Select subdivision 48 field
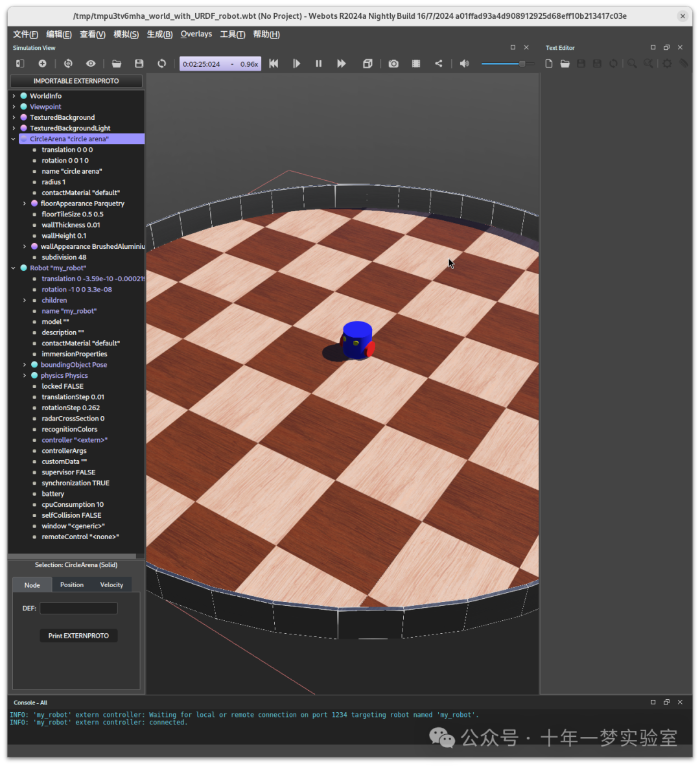This screenshot has width=700, height=766. pyautogui.click(x=64, y=257)
